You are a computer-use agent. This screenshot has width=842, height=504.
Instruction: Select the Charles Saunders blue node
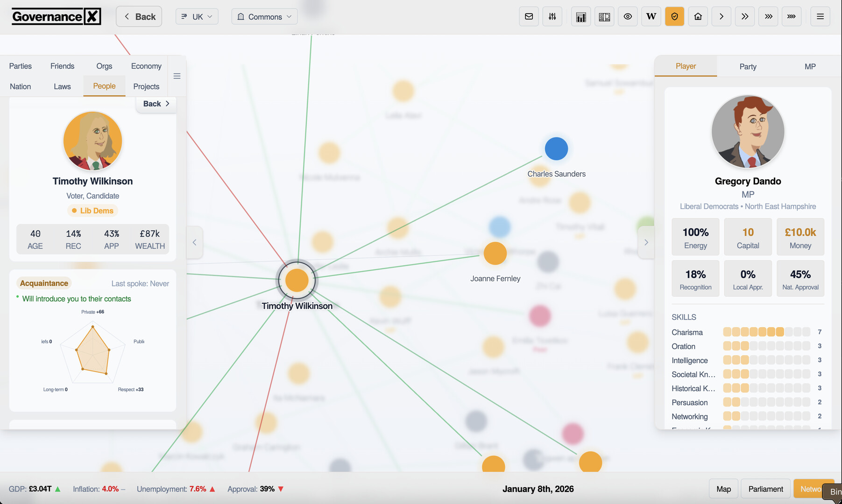coord(556,149)
